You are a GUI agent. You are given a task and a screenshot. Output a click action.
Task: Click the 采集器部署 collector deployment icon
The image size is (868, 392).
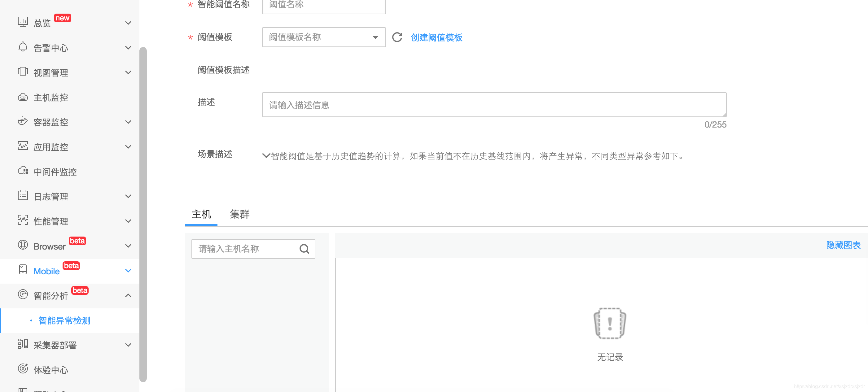(22, 344)
